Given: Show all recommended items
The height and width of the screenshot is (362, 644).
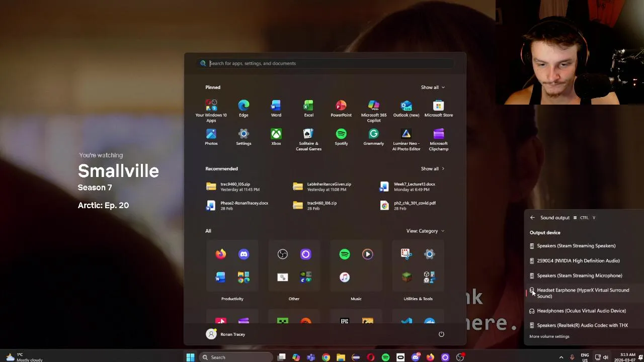Looking at the screenshot, I should (x=433, y=169).
